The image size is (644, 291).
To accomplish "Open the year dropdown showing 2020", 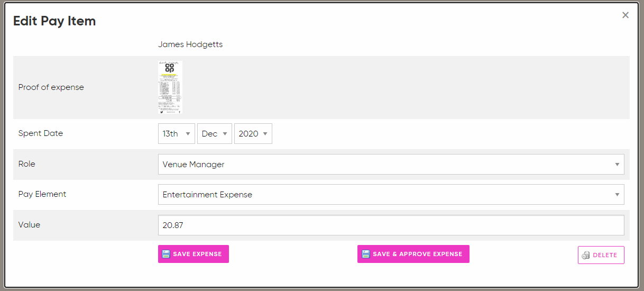I will pos(253,134).
